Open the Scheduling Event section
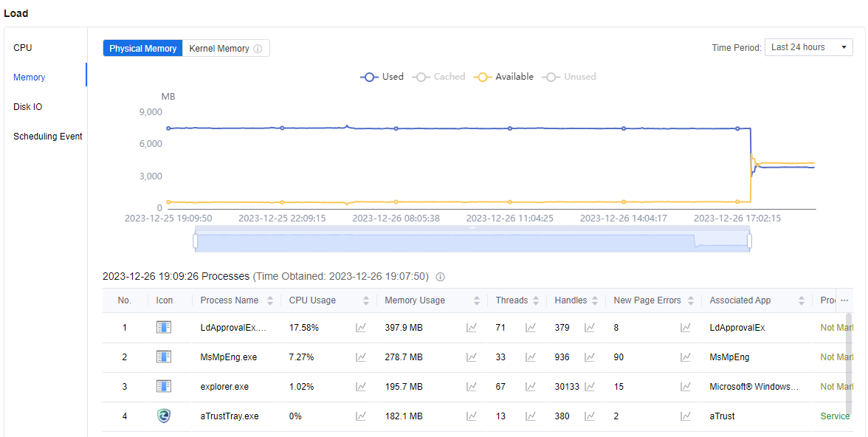The height and width of the screenshot is (437, 868). pyautogui.click(x=48, y=137)
